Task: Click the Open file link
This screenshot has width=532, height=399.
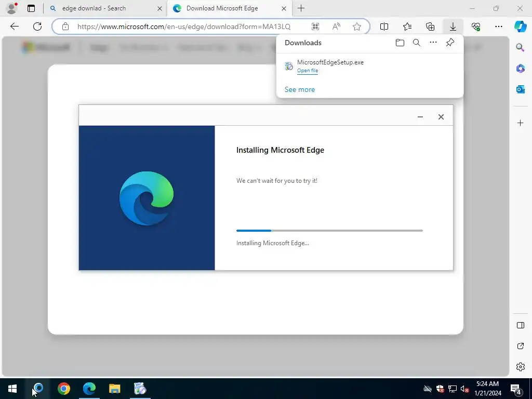Action: [x=308, y=71]
